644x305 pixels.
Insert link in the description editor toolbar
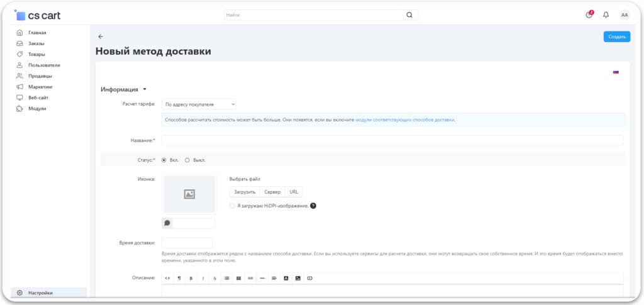250,278
